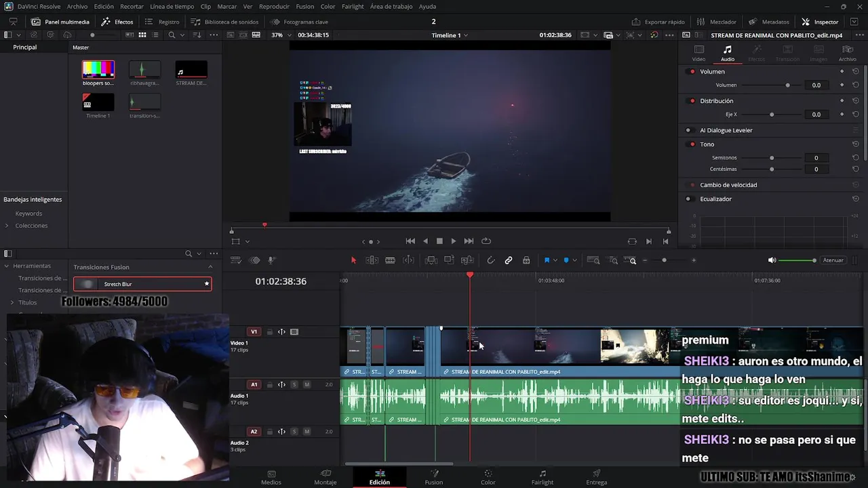Image resolution: width=868 pixels, height=488 pixels.
Task: Open the Mezclador audio mixer
Action: (717, 22)
